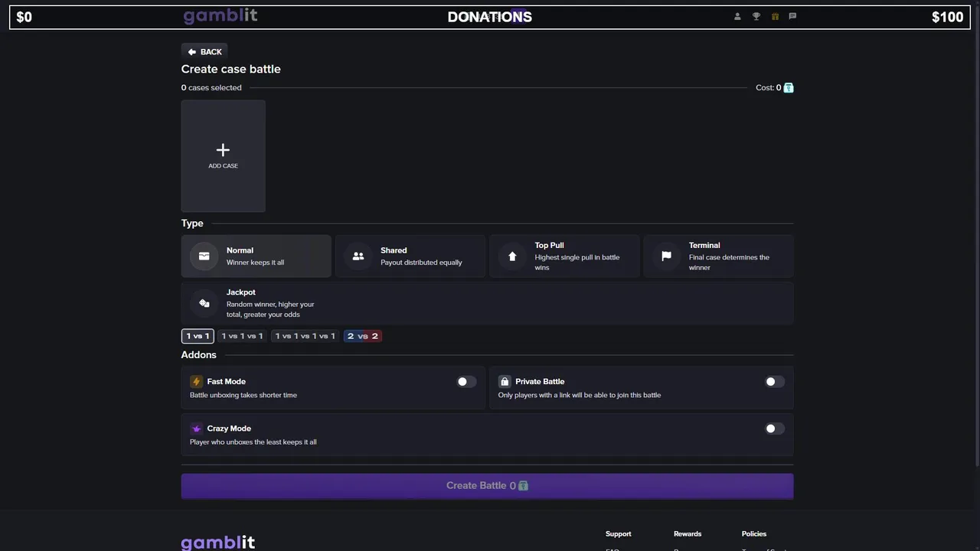The height and width of the screenshot is (551, 980).
Task: Click the Type section heading
Action: click(x=192, y=223)
